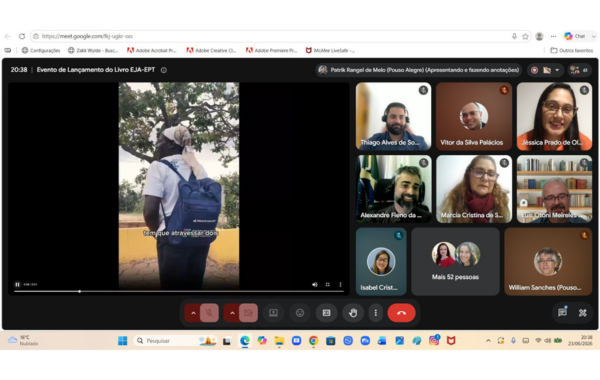The width and height of the screenshot is (600, 380).
Task: Click the red recording indicator icon
Action: pos(535,70)
